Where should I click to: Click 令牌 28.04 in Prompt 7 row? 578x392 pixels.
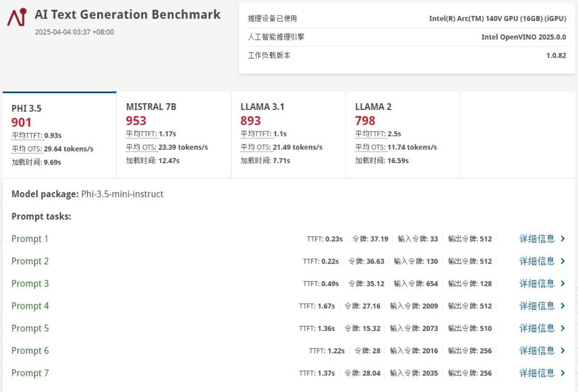point(362,373)
